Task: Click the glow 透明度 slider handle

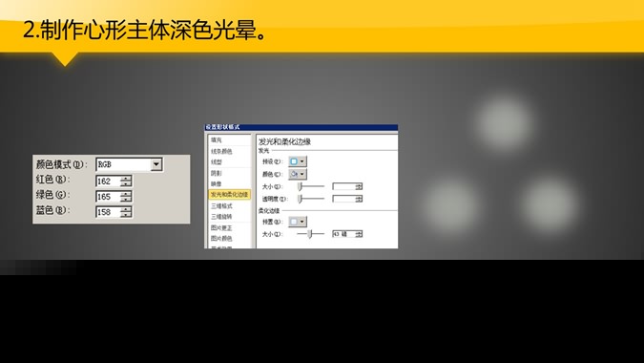Action: coord(301,199)
